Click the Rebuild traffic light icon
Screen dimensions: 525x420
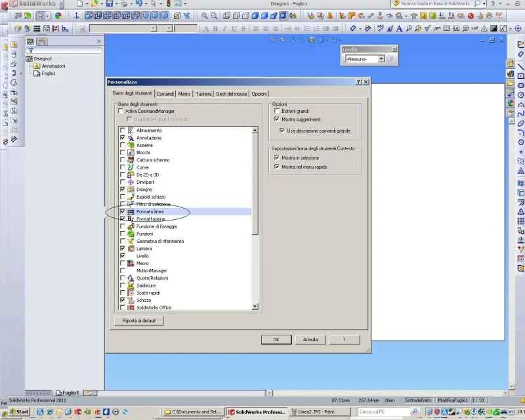(169, 4)
